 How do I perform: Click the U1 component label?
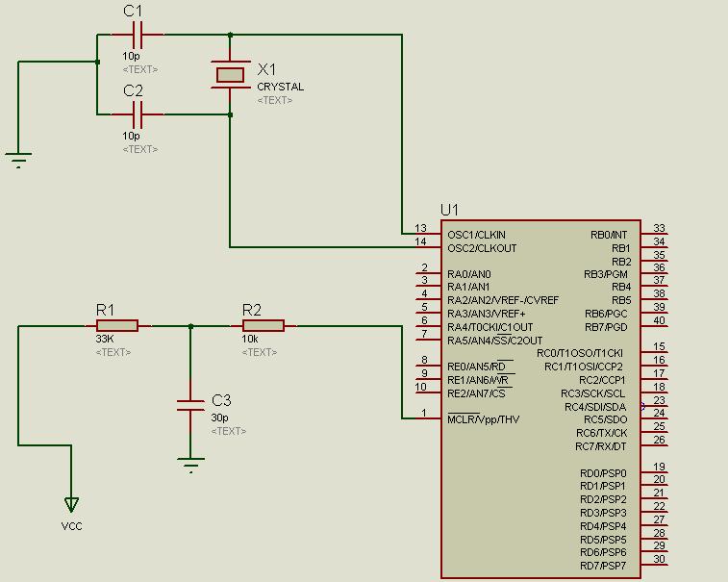(449, 211)
